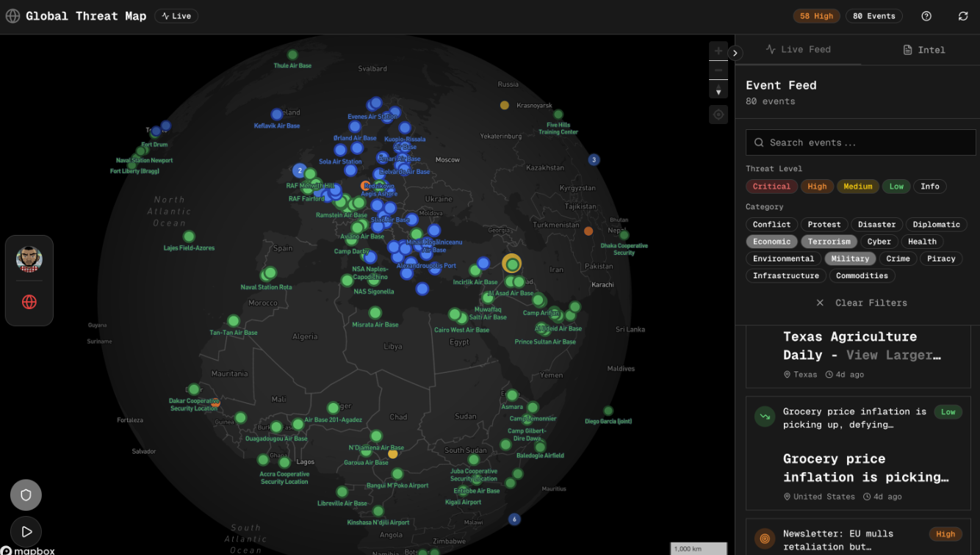Click the Lajes Field-Azores marker
Screen dimensions: 980x555
pyautogui.click(x=189, y=236)
